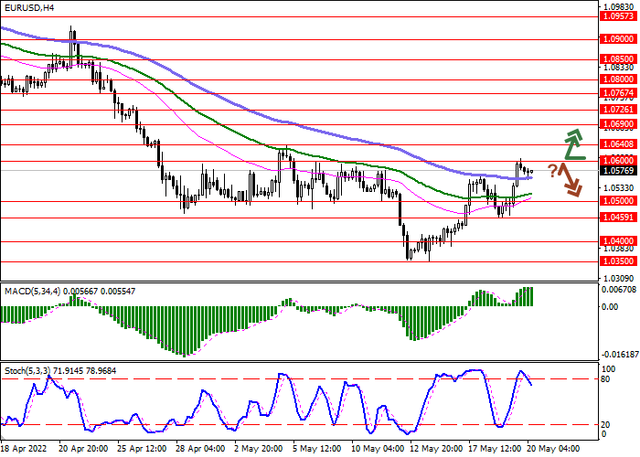
Task: Click the EURUSD,H4 chart title
Action: 29,8
